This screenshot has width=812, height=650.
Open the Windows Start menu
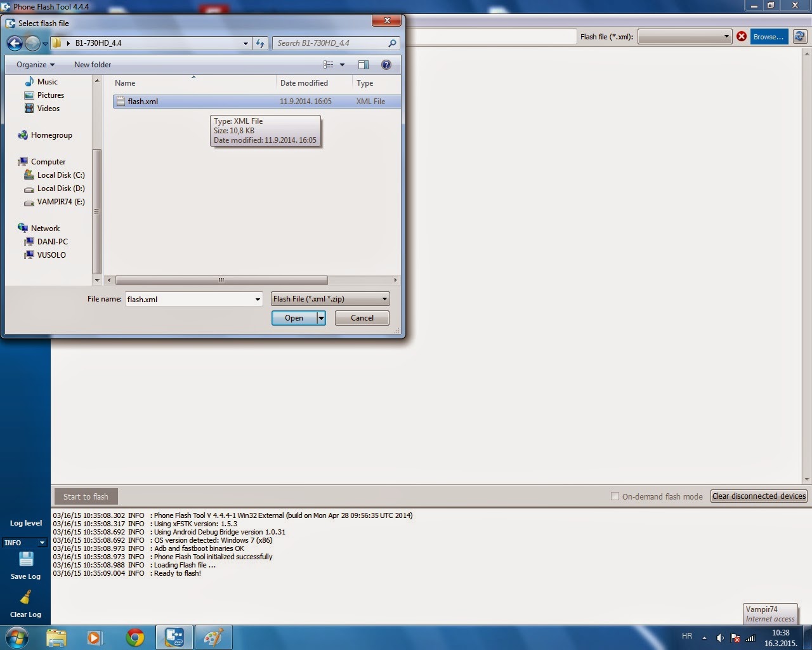(x=16, y=637)
